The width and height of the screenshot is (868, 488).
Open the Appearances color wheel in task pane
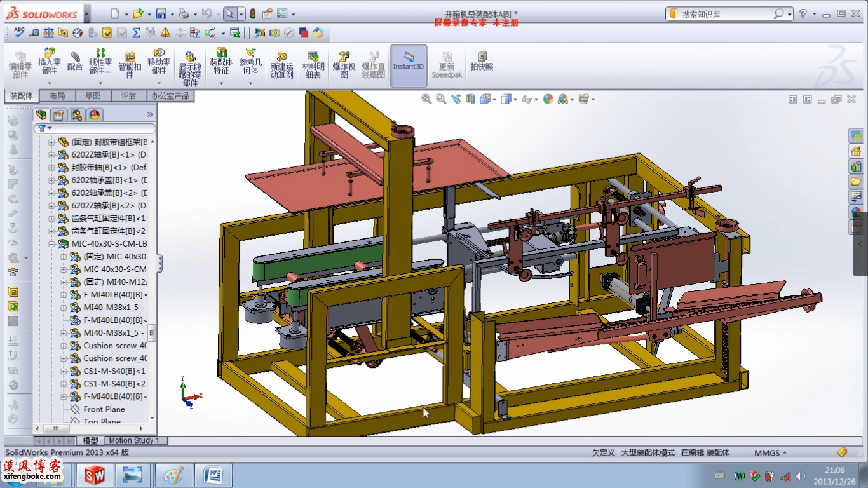[x=856, y=212]
